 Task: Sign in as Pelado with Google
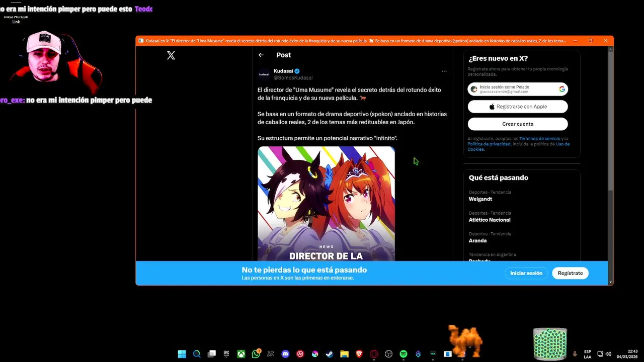[x=518, y=89]
